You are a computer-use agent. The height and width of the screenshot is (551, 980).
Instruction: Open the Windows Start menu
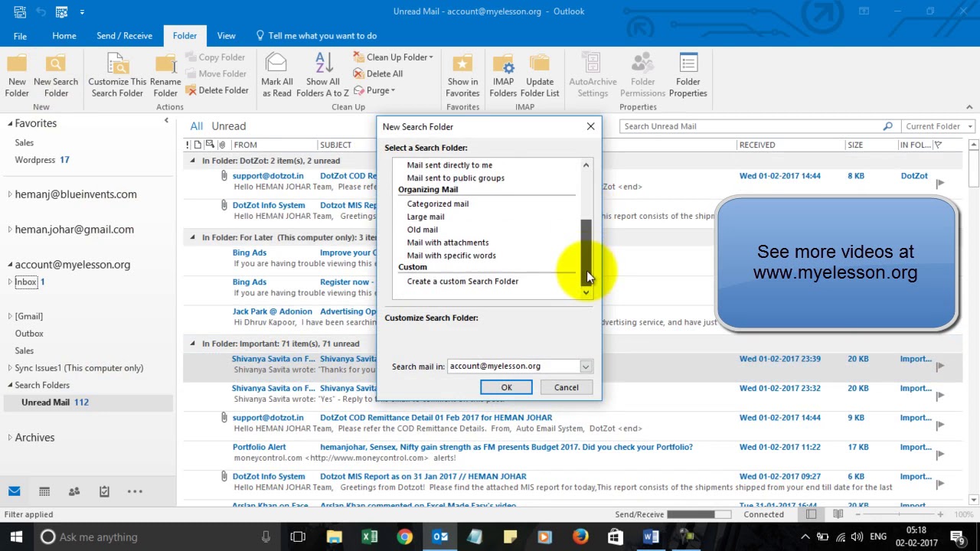coord(16,537)
